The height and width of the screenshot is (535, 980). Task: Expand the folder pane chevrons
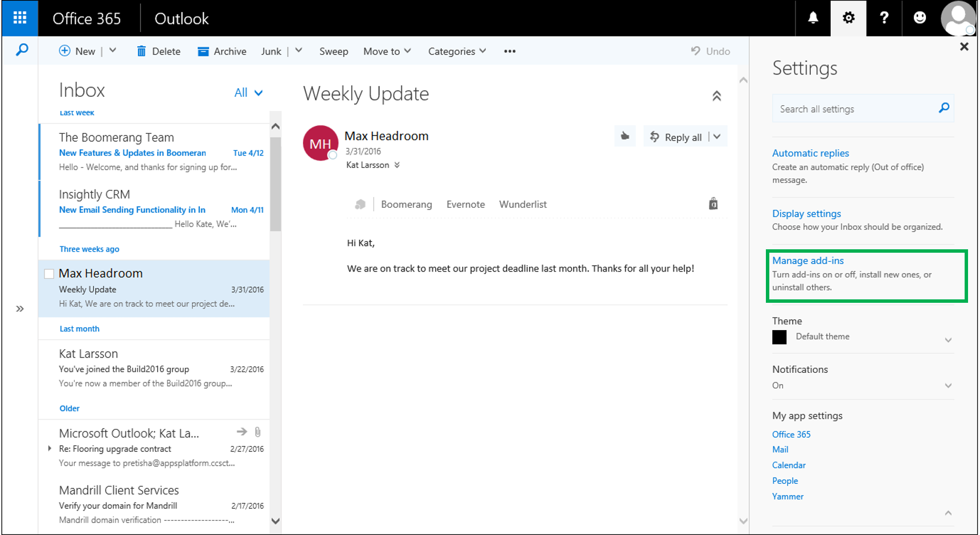point(20,309)
